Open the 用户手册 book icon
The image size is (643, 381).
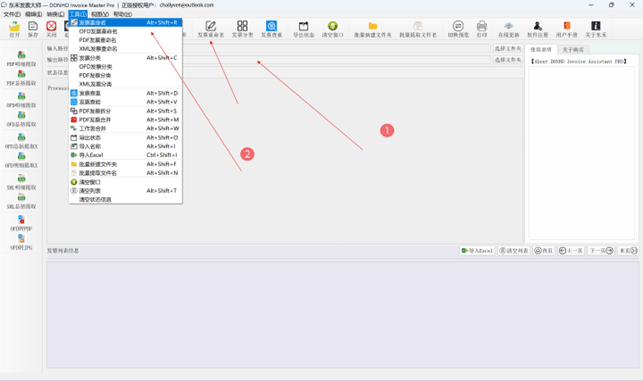click(567, 26)
